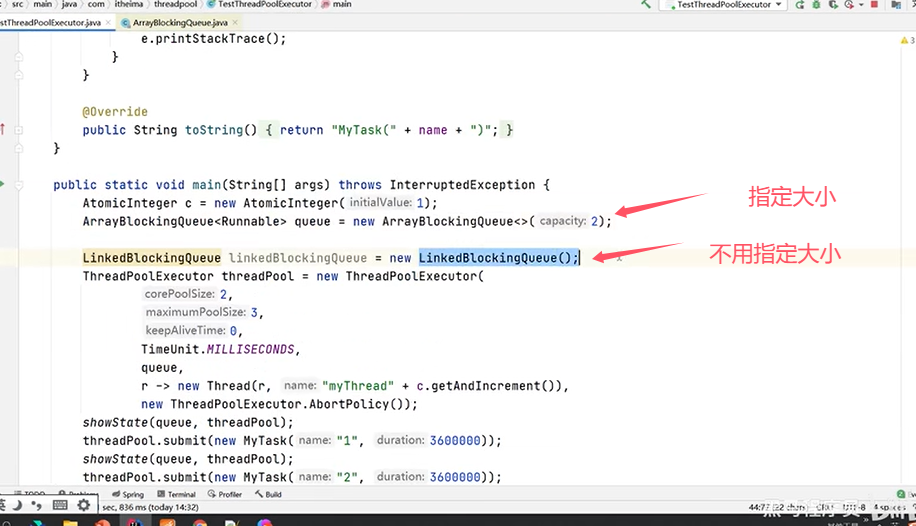
Task: Open IME settings gear icon
Action: (x=84, y=505)
